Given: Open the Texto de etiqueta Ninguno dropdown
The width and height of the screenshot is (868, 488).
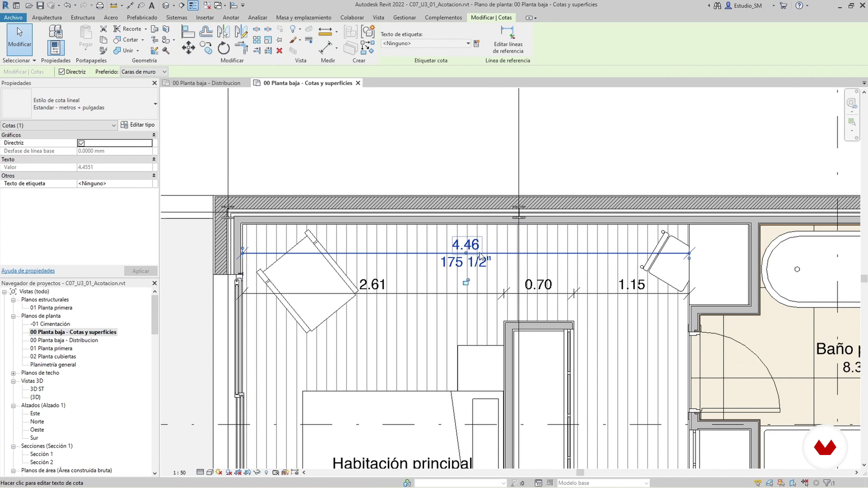Looking at the screenshot, I should click(x=426, y=43).
